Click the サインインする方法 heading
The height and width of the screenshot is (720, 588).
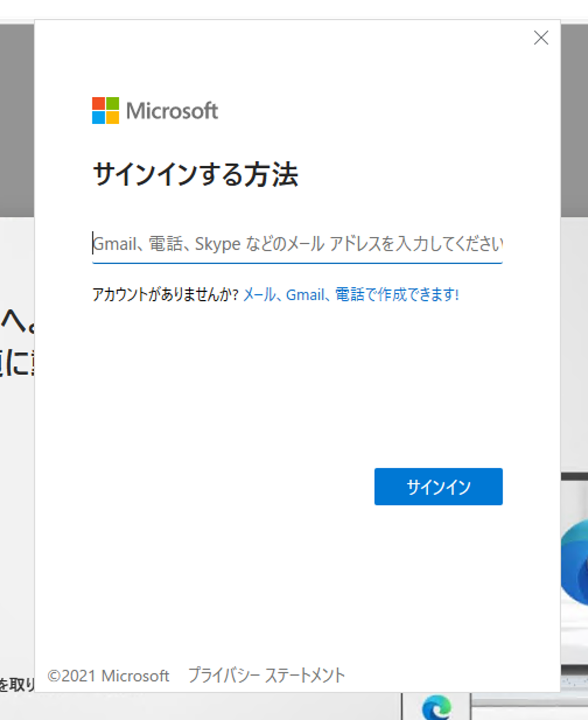tap(195, 174)
